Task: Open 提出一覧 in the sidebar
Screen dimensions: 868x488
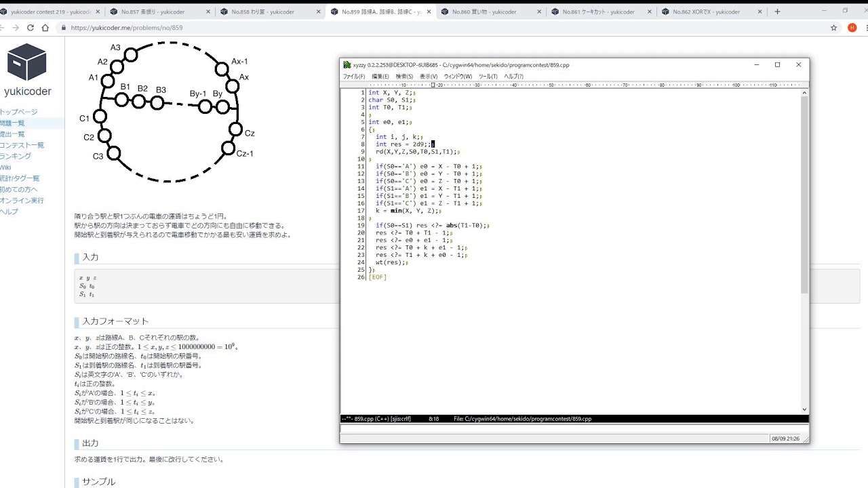Action: click(x=12, y=134)
